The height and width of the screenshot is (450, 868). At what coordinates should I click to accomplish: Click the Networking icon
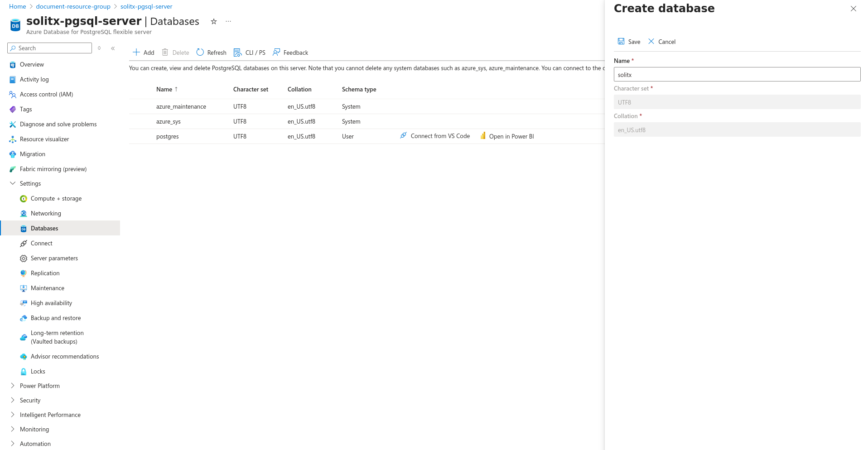[24, 214]
